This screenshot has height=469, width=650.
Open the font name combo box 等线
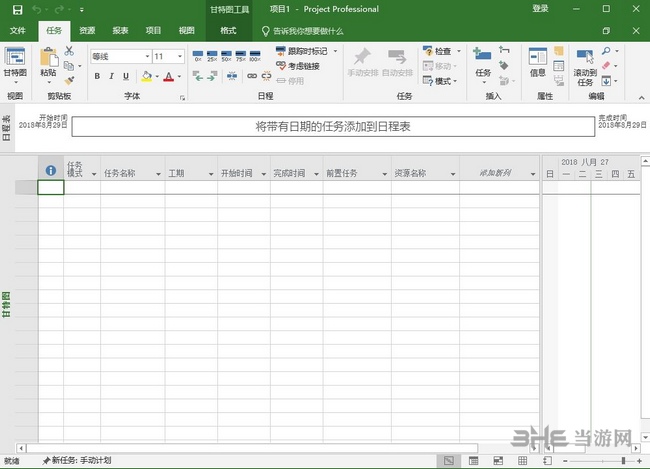click(x=121, y=56)
